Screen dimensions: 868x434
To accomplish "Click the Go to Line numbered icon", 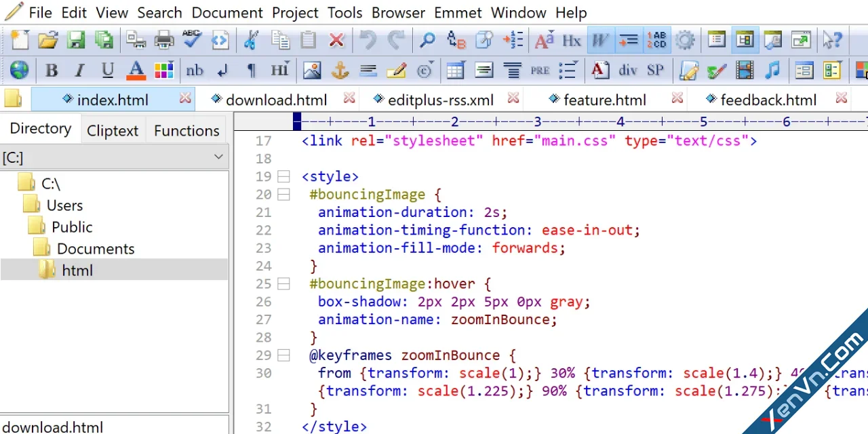I will [x=513, y=40].
